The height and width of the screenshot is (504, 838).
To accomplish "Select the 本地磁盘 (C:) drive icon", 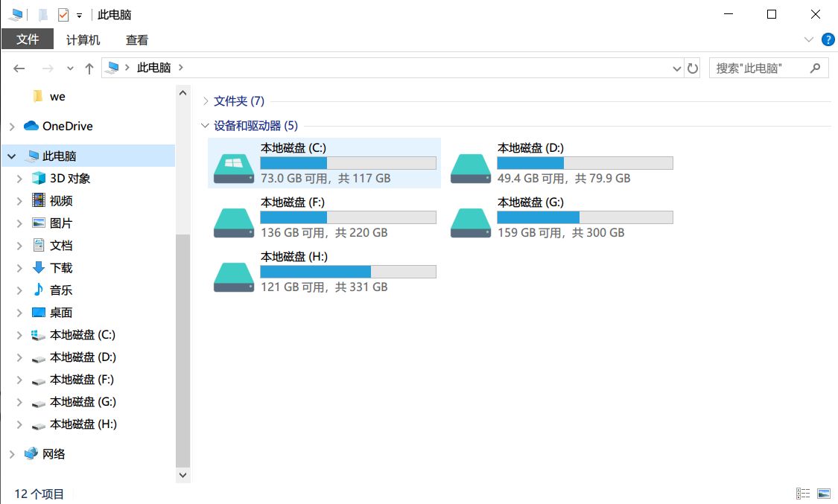I will click(234, 168).
